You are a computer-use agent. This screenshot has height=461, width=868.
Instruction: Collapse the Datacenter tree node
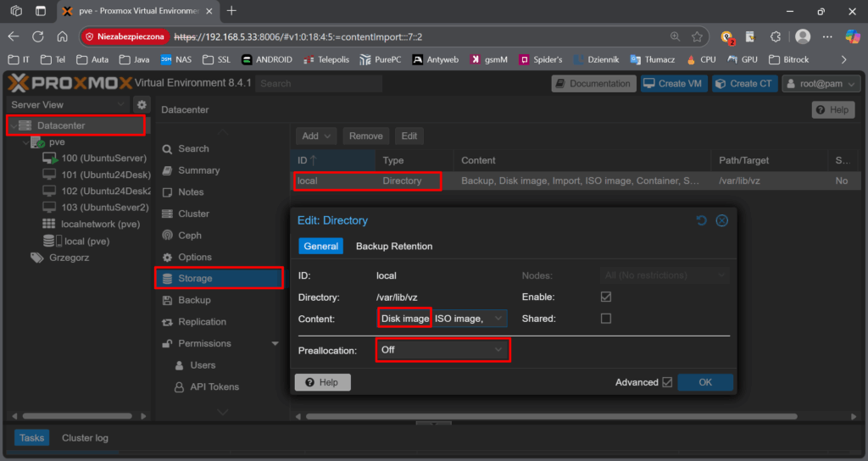(14, 125)
